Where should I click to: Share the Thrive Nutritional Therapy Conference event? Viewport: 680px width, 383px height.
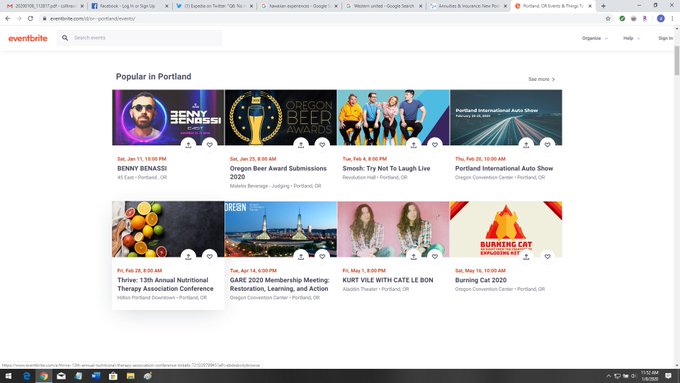point(188,256)
